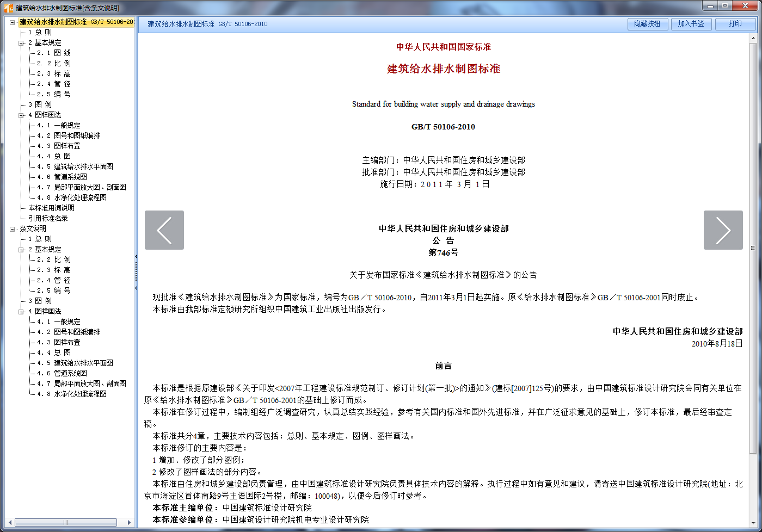Open 4.7 局部平面放大图、剖面图 under 条文说明
The width and height of the screenshot is (762, 532).
(82, 384)
